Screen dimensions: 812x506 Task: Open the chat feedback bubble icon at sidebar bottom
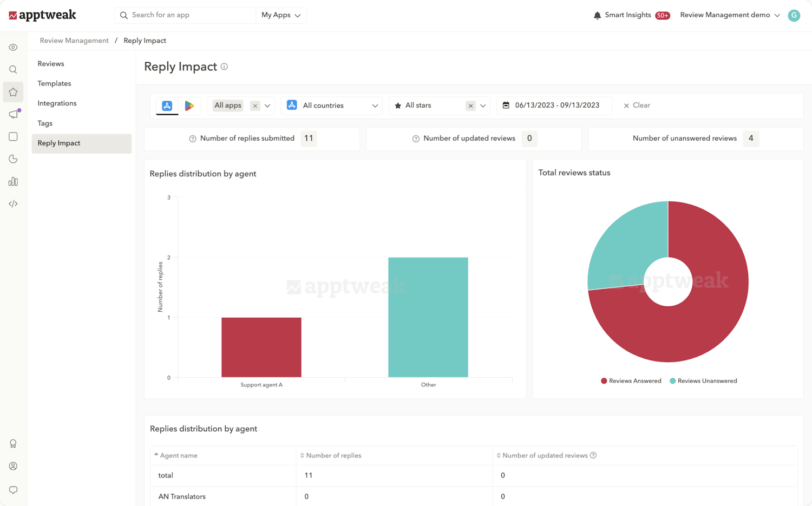pyautogui.click(x=13, y=490)
